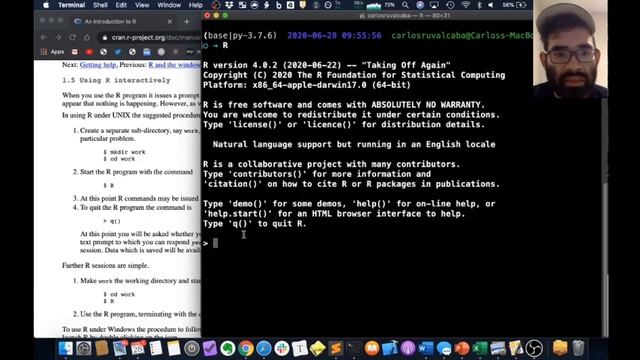Open Xcode from the Dock
640x360 pixels.
(x=390, y=349)
